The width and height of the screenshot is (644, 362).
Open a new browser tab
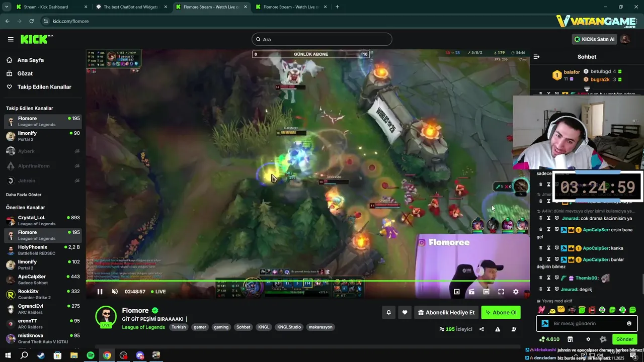click(x=337, y=7)
